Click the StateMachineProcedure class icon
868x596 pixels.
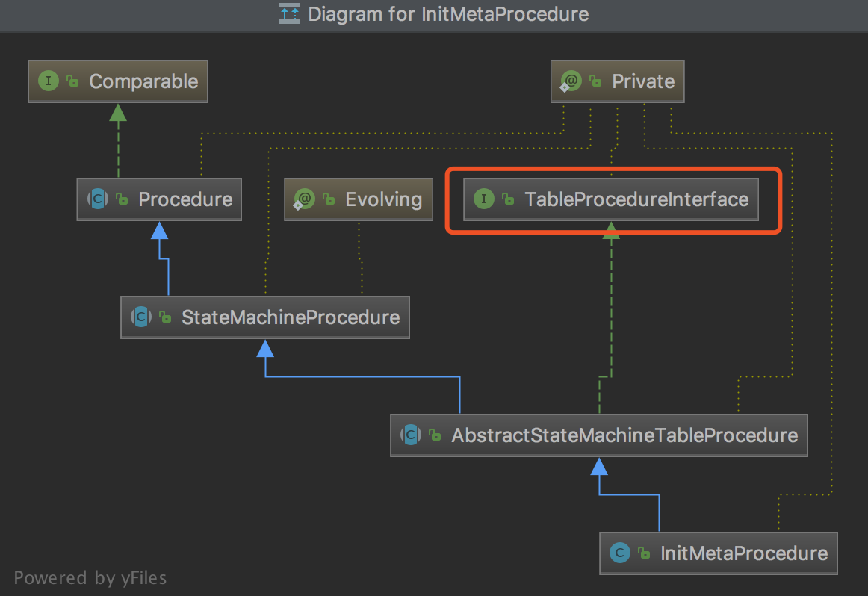pos(141,317)
